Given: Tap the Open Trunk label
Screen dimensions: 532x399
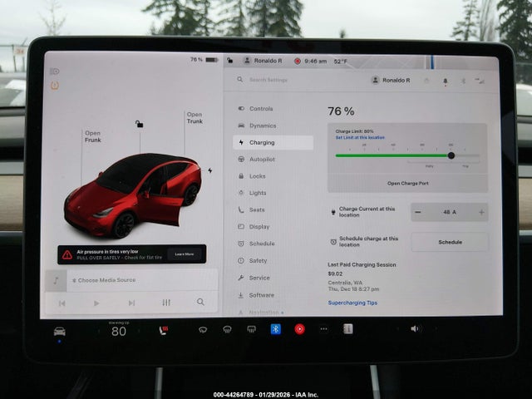Looking at the screenshot, I should 195,118.
